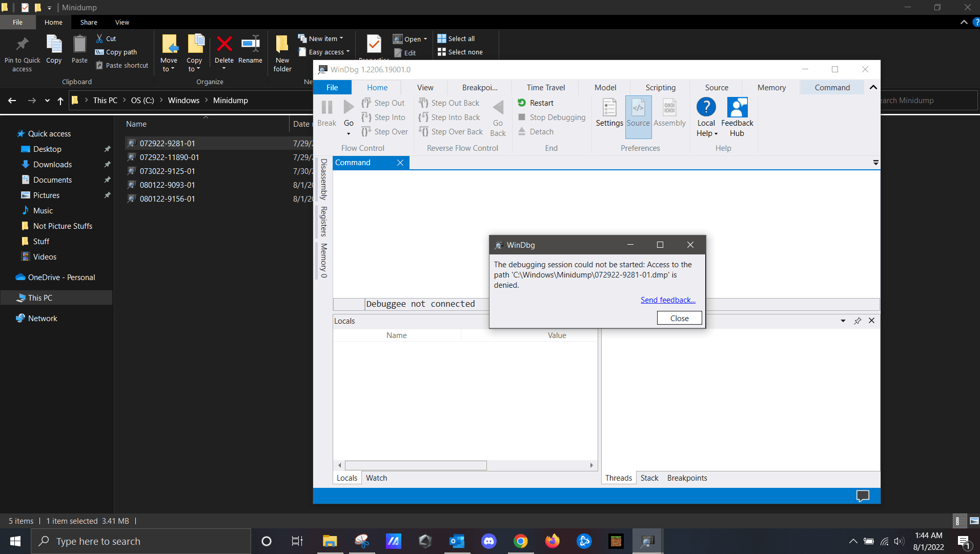Open the New item dropdown
The image size is (980, 554).
321,38
